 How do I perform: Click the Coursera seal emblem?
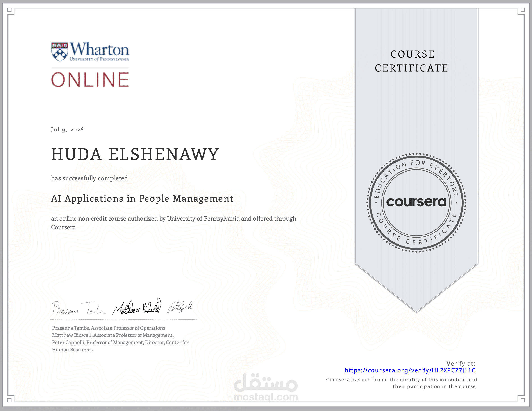click(416, 203)
